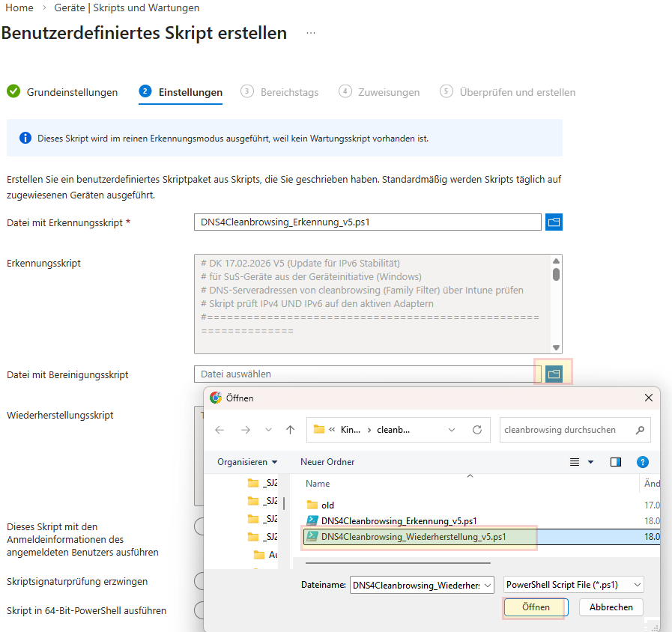Click 'Geräte | Skripts und Wartungen' breadcrumb
The image size is (672, 632).
point(127,7)
